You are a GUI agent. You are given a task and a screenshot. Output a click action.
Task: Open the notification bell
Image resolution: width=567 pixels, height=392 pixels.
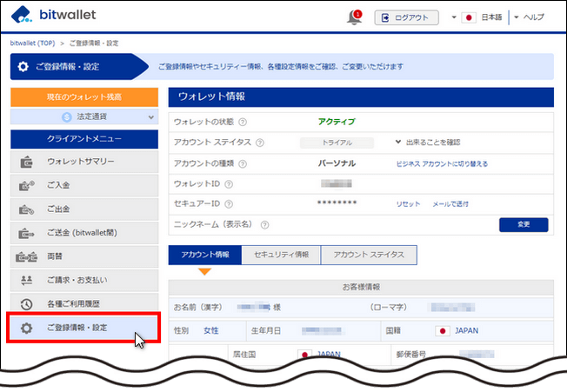355,17
